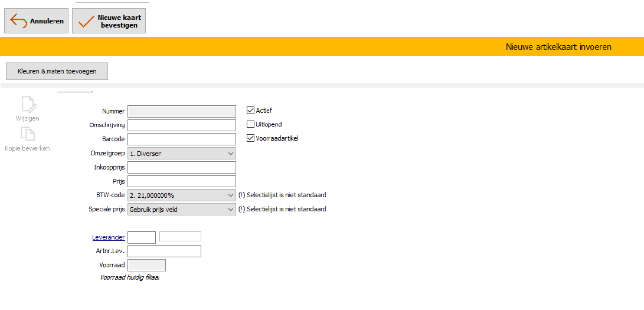Uncheck the Voorraadartikel checkbox

tap(250, 138)
